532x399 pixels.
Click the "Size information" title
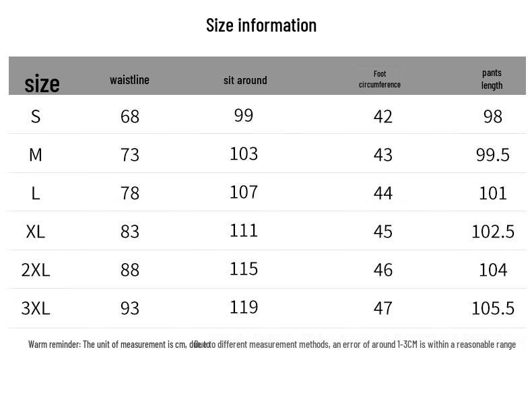(261, 26)
